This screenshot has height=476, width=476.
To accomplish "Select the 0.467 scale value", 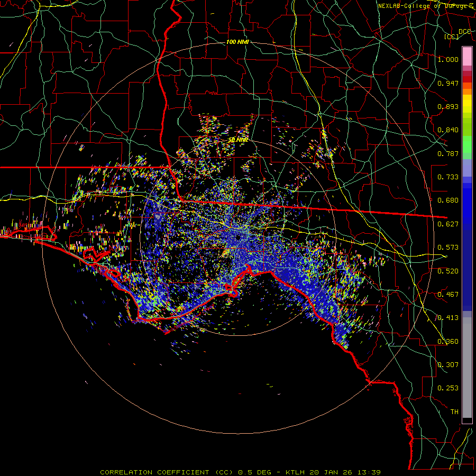I will click(448, 295).
